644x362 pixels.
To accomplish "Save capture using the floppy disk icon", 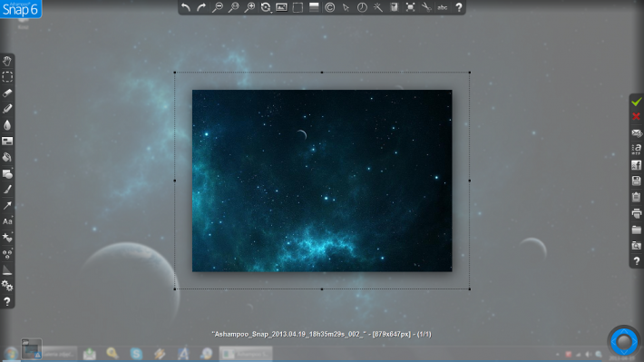I will [x=636, y=181].
